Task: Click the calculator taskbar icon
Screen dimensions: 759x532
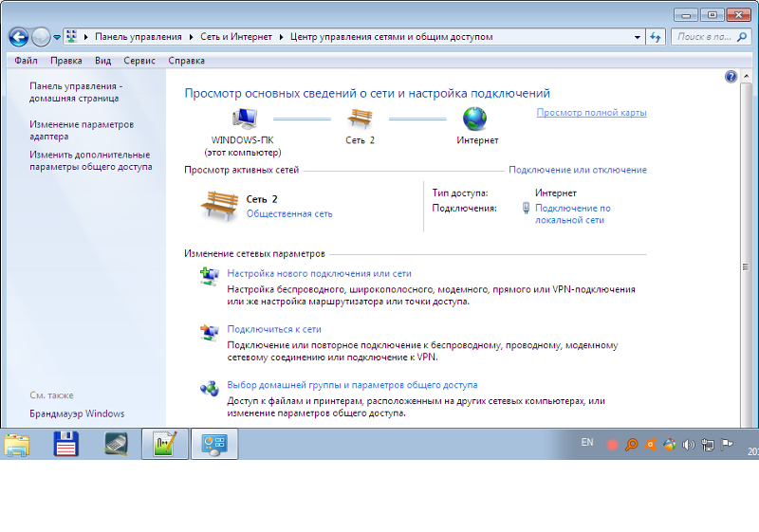Action: point(116,444)
